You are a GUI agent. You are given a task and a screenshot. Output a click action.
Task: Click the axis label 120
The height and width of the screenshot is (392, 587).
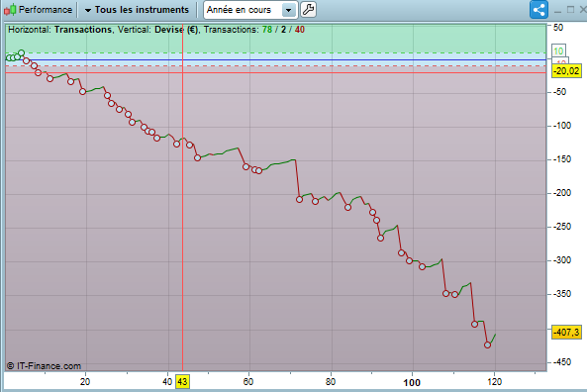coord(495,382)
